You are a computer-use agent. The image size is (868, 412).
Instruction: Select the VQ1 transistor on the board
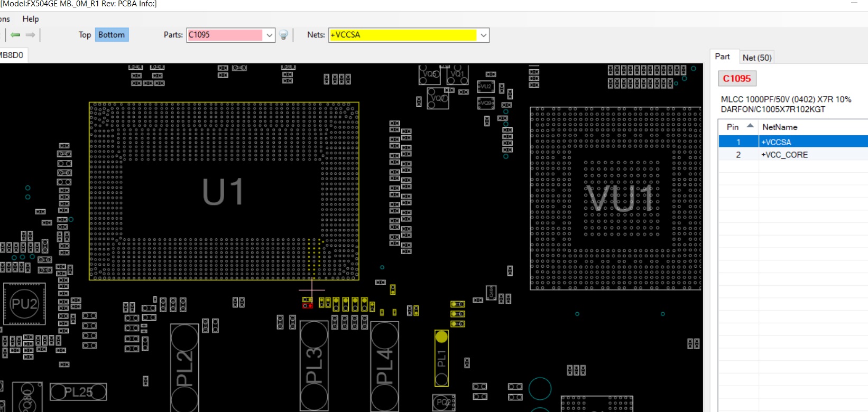click(x=457, y=74)
